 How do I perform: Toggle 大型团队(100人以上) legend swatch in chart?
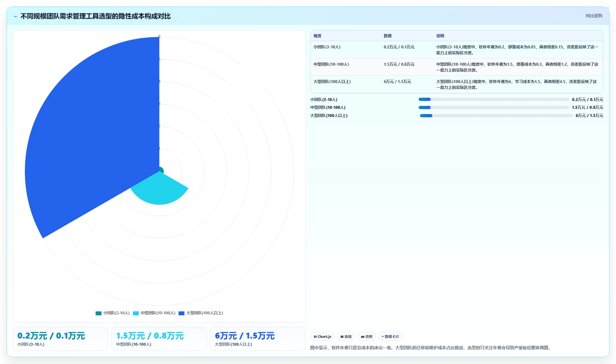pos(181,313)
